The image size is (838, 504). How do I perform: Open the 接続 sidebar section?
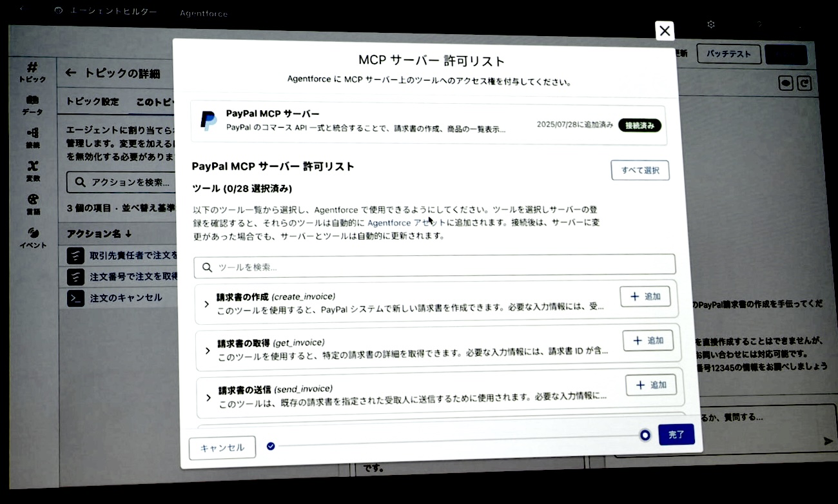tap(32, 138)
